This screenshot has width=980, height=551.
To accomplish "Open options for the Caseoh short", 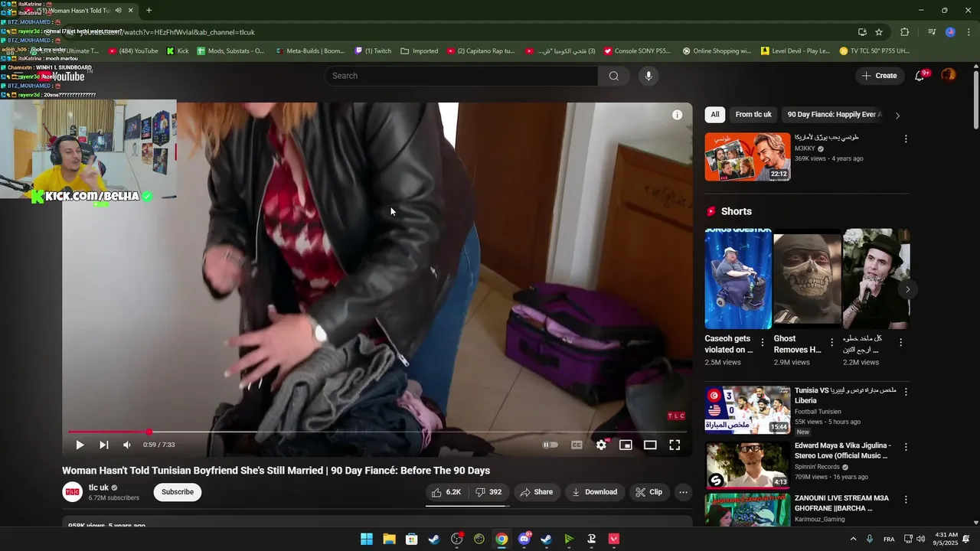I will pyautogui.click(x=763, y=343).
